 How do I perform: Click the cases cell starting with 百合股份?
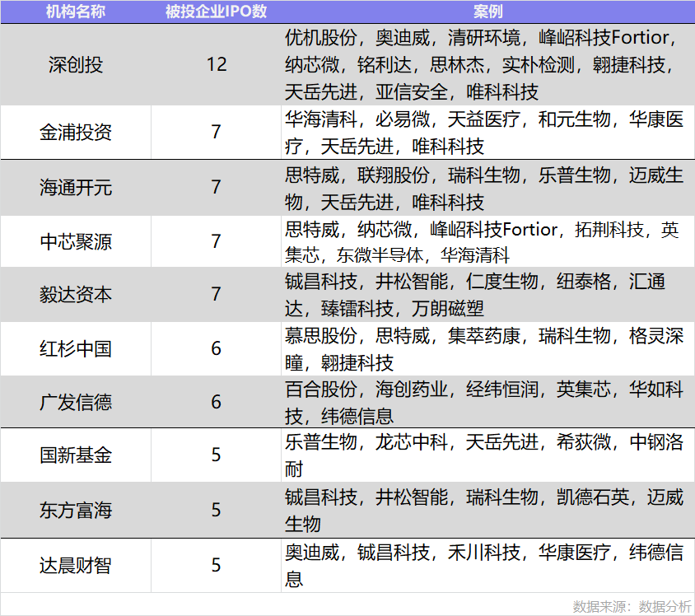pos(487,402)
